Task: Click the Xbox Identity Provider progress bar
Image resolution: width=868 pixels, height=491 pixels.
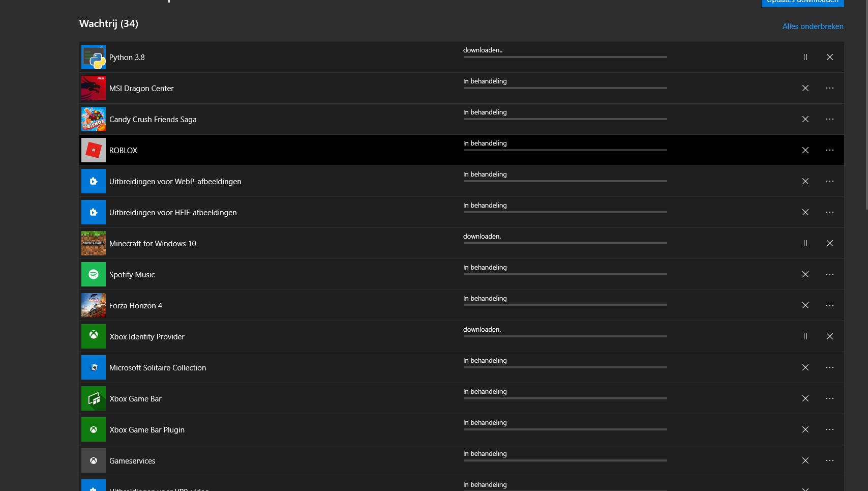Action: pyautogui.click(x=565, y=336)
